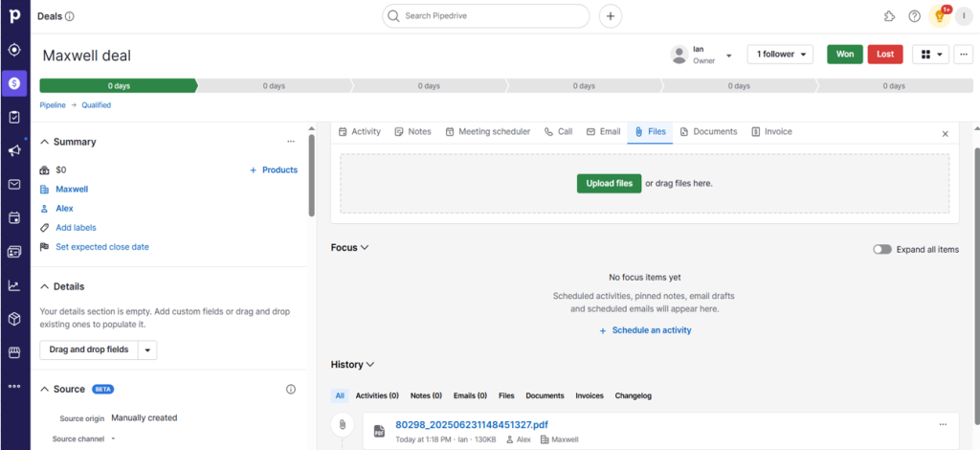Switch to the Invoice tab
The image size is (980, 450).
(772, 132)
